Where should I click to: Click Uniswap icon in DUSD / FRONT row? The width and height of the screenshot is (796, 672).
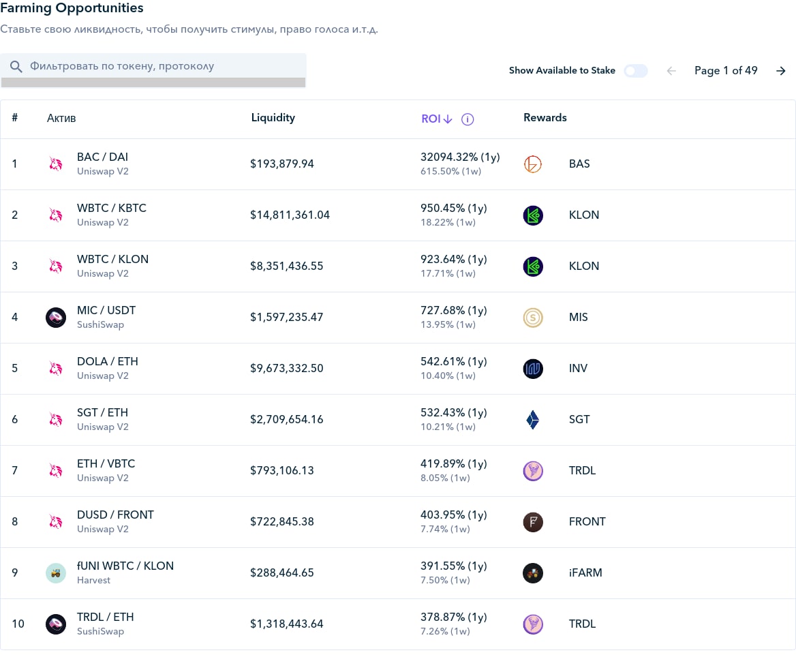click(56, 522)
